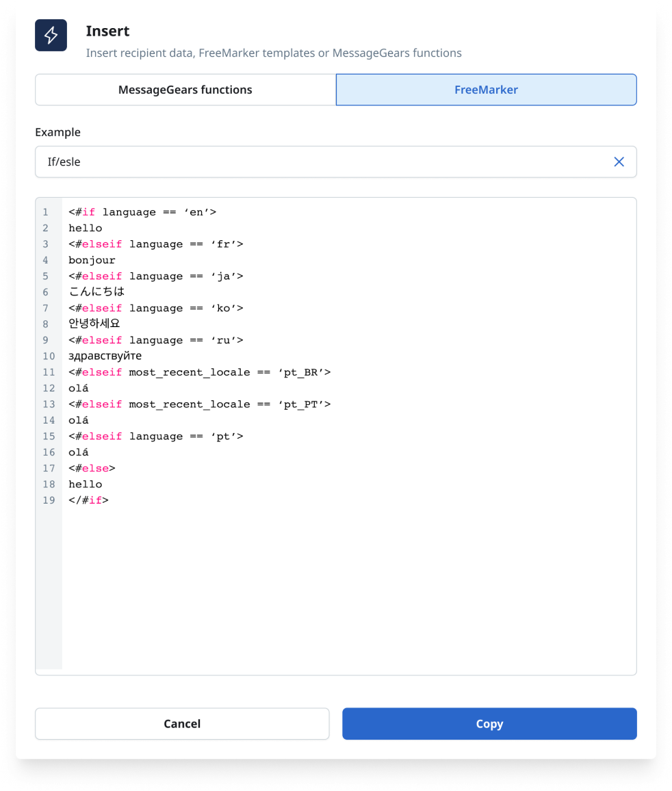Screen dimensions: 672x791
Task: Cancel the Insert dialog
Action: (x=182, y=723)
